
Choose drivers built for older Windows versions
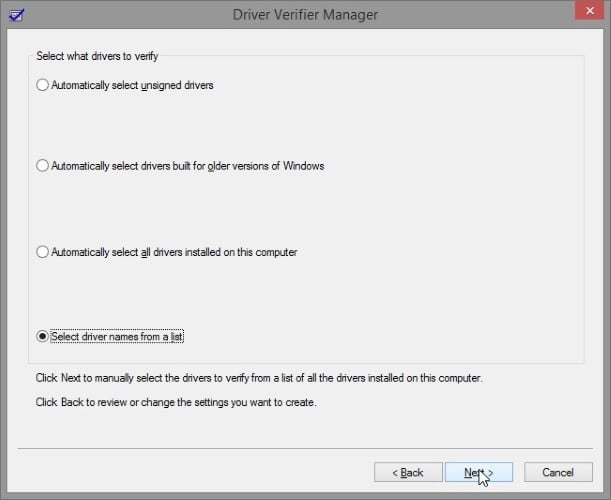[180, 166]
